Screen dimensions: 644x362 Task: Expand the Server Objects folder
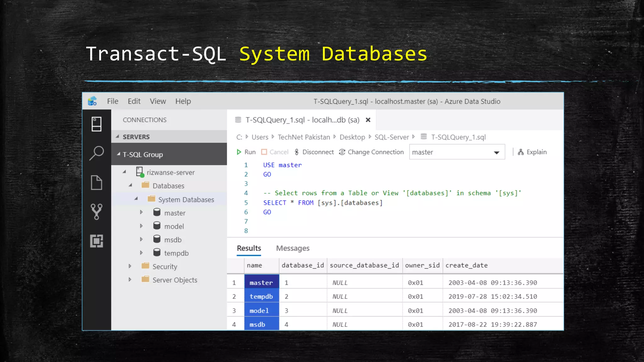130,280
